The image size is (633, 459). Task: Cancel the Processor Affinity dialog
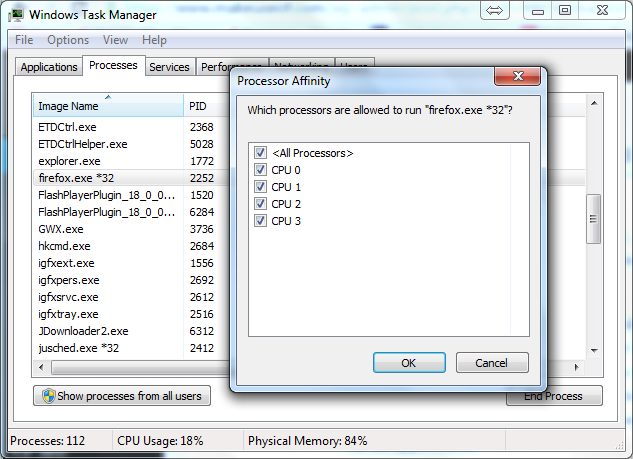click(492, 363)
